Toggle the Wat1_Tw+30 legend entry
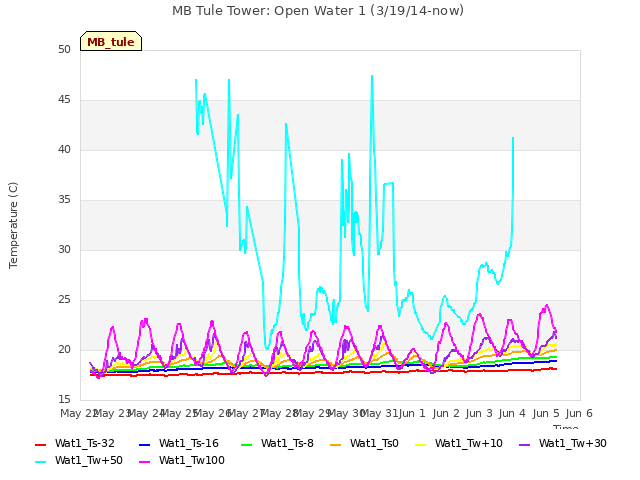Image resolution: width=640 pixels, height=480 pixels. (x=562, y=444)
